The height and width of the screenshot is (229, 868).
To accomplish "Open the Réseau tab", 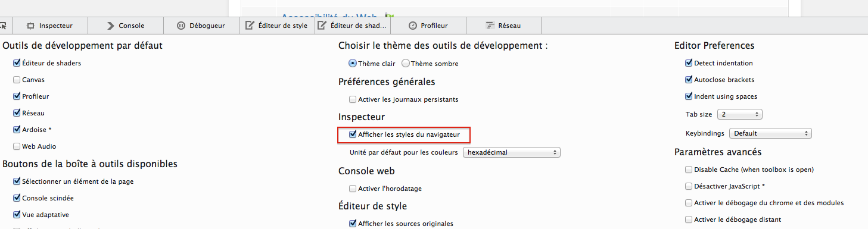I will pos(504,26).
